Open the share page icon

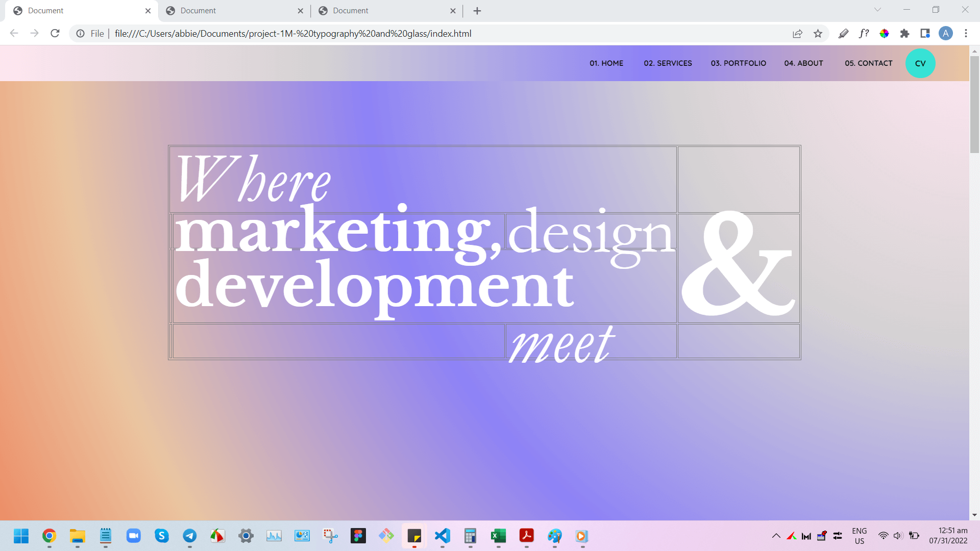tap(797, 34)
